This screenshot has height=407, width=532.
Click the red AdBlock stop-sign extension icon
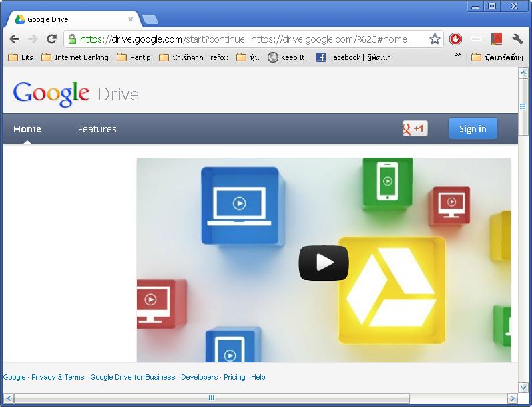pyautogui.click(x=455, y=39)
